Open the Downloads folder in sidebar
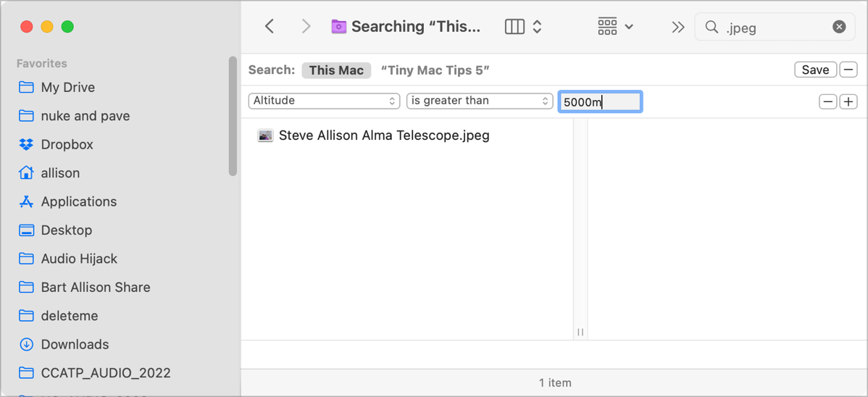The image size is (868, 397). tap(75, 344)
